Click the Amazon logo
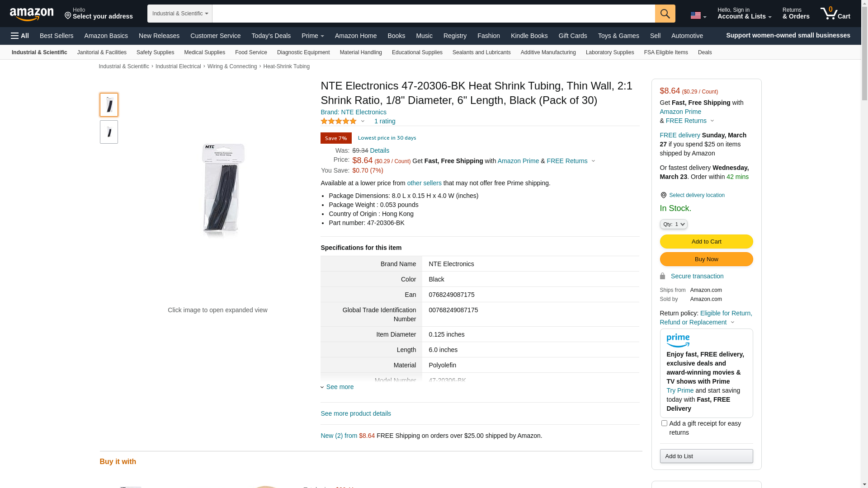Image resolution: width=868 pixels, height=488 pixels. pos(32,14)
